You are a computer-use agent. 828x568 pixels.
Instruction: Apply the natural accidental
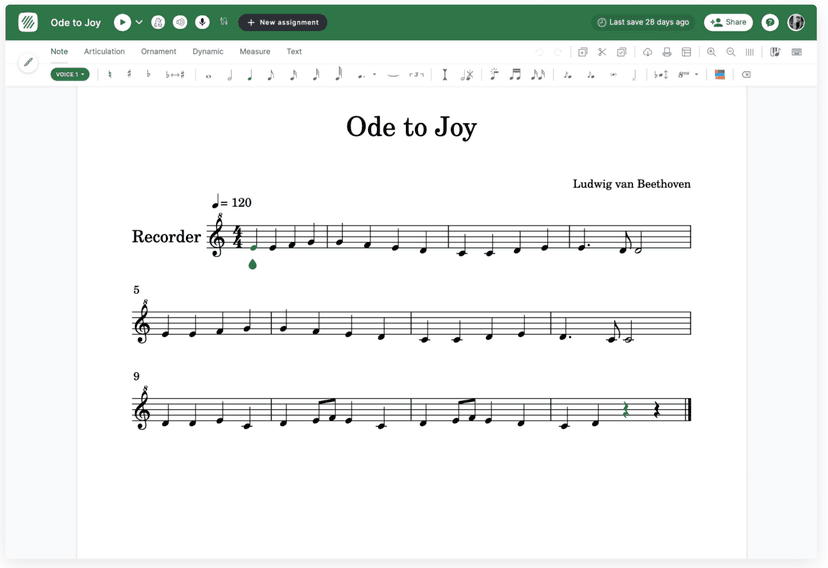tap(110, 74)
